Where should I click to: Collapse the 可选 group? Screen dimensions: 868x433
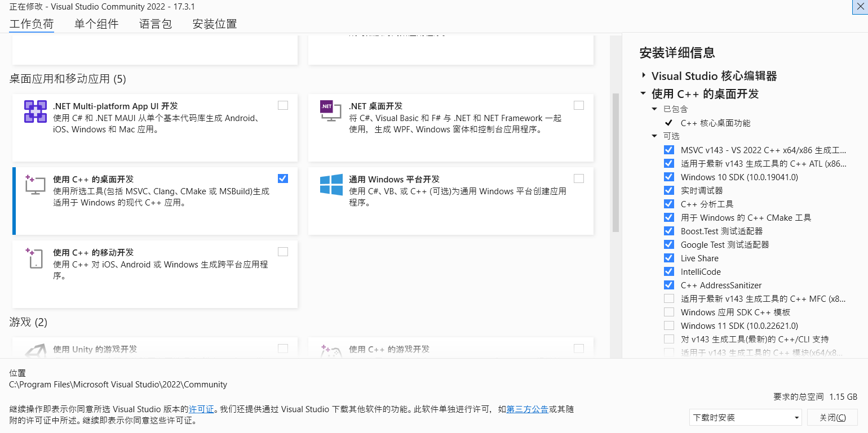(x=654, y=136)
